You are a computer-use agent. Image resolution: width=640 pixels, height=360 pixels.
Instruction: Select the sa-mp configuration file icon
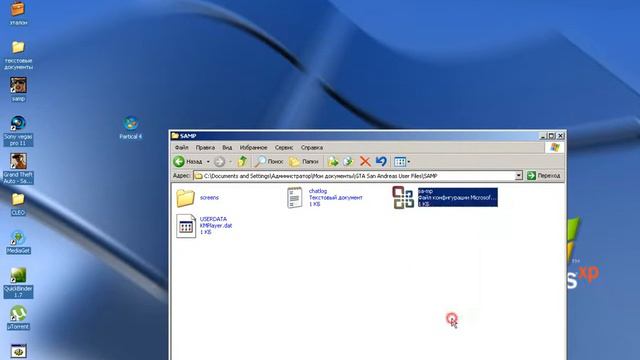tap(403, 198)
